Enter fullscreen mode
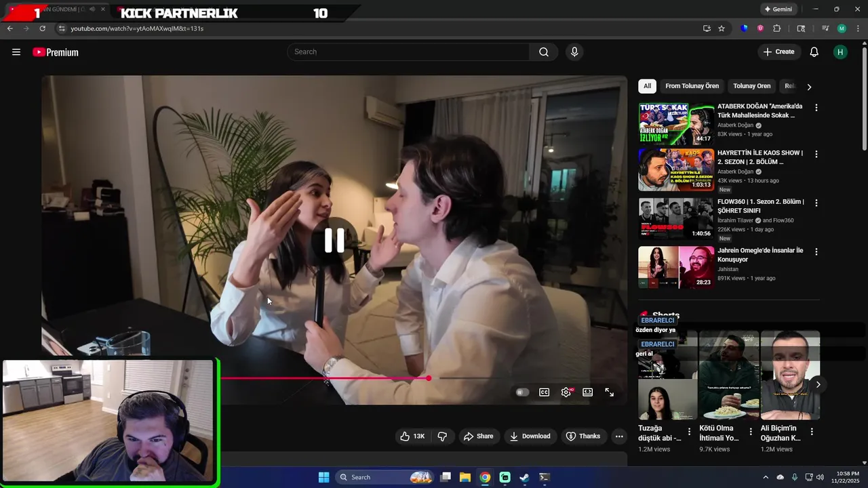Image resolution: width=868 pixels, height=488 pixels. (610, 392)
